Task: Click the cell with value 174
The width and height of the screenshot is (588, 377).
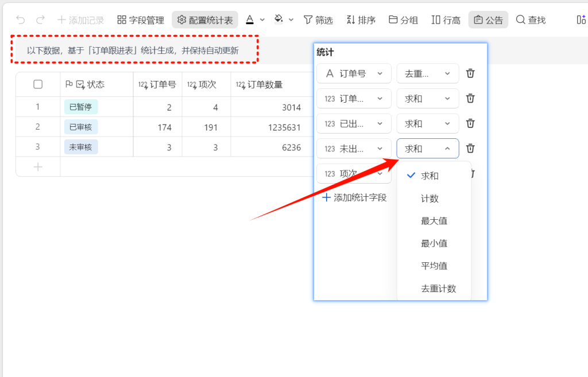Action: coord(157,127)
